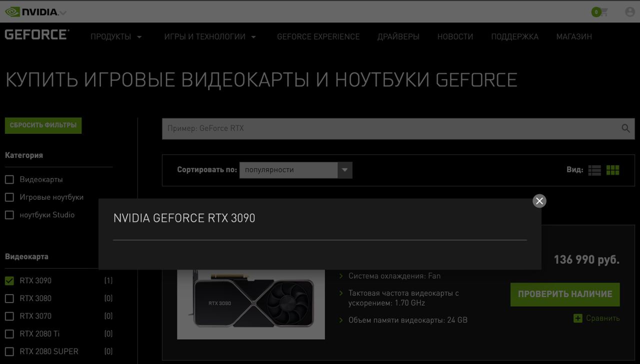Viewport: 640px width, 364px height.
Task: Click the Тактовая частота 1.70 GHz line
Action: point(403,298)
